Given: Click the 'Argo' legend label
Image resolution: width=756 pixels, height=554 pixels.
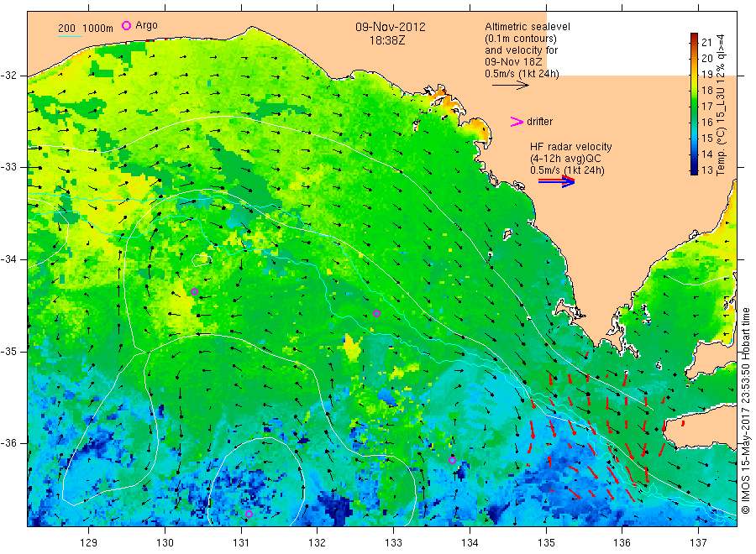Looking at the screenshot, I should click(146, 25).
